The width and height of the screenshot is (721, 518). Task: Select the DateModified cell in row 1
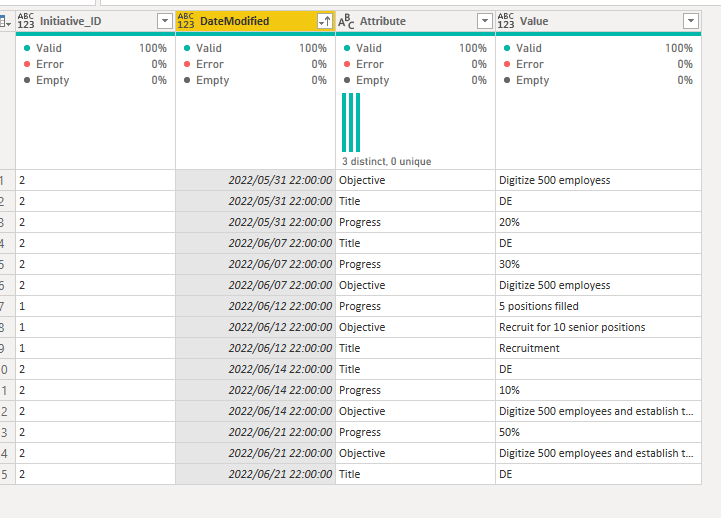coord(255,180)
